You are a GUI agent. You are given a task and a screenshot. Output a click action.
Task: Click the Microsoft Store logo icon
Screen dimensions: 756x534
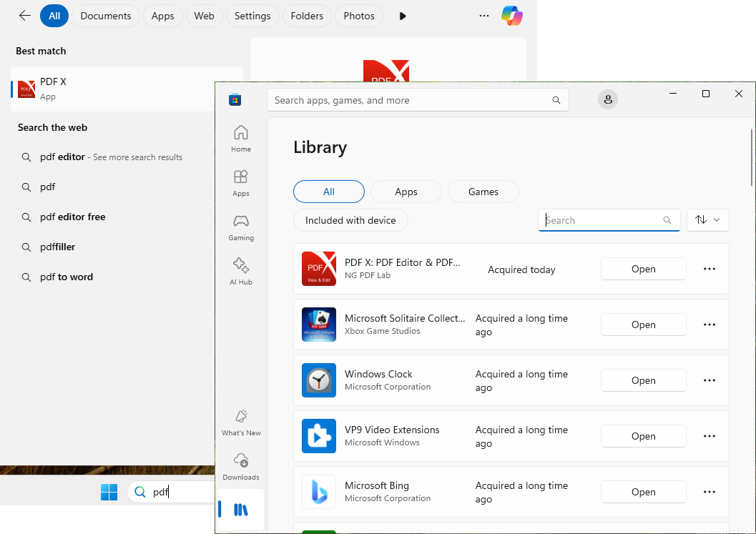click(x=235, y=100)
